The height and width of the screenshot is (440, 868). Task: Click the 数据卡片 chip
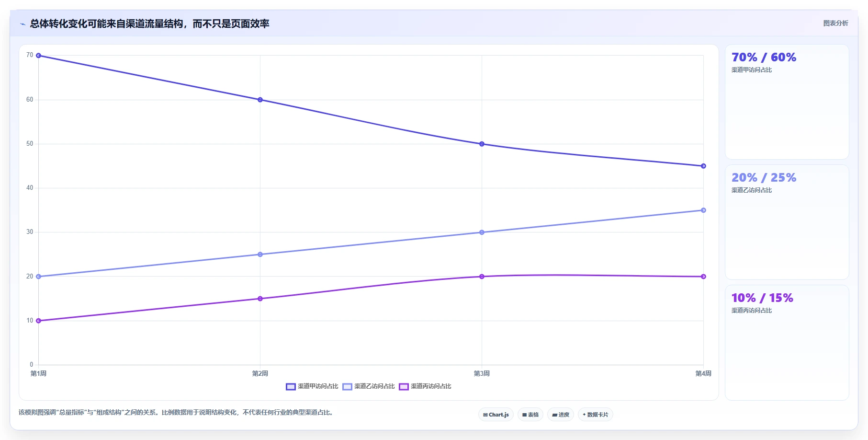pyautogui.click(x=596, y=415)
